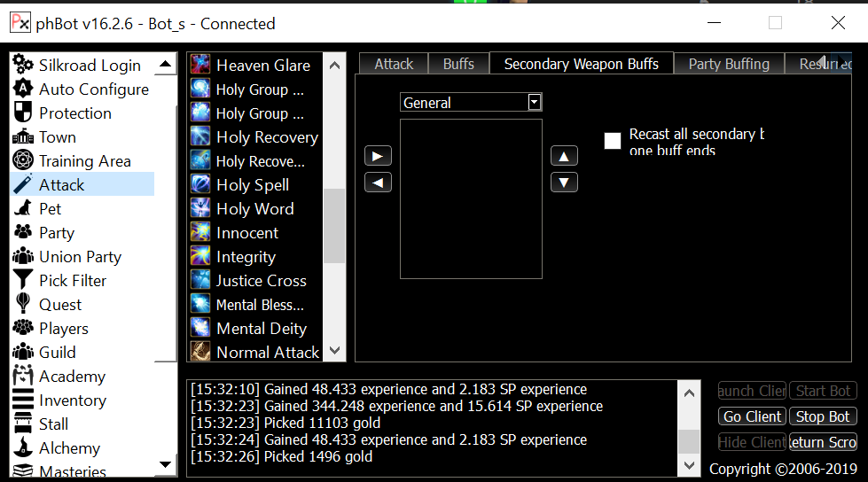
Task: Click the Training Area target icon
Action: [x=23, y=161]
